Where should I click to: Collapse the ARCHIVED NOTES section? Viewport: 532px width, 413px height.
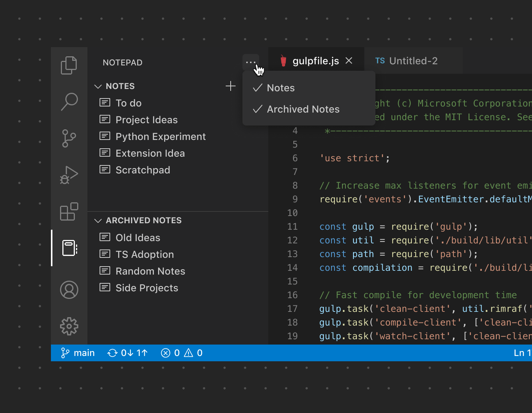pyautogui.click(x=98, y=220)
